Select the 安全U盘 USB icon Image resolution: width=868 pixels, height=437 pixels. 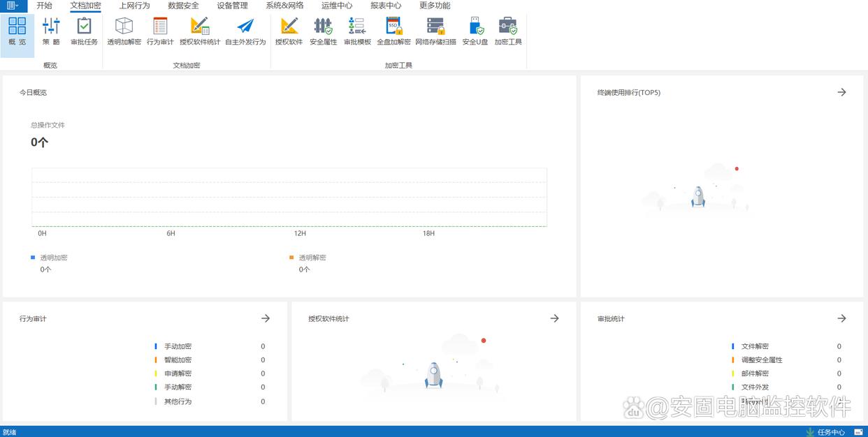click(x=475, y=27)
